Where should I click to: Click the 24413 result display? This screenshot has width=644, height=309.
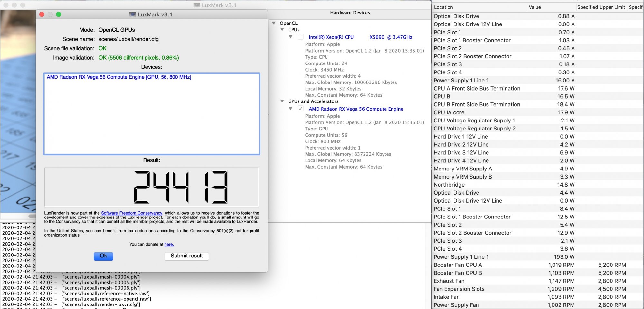tap(152, 187)
